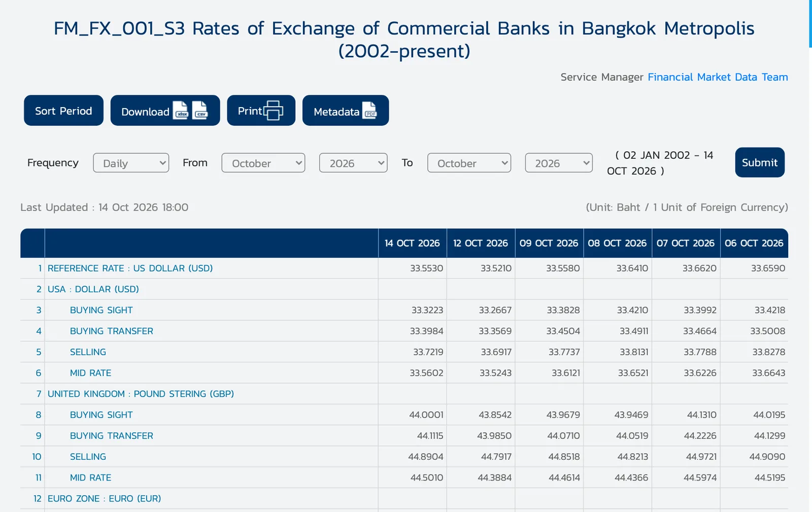Click Sort Period button
Screen dimensions: 812x512
pos(63,110)
